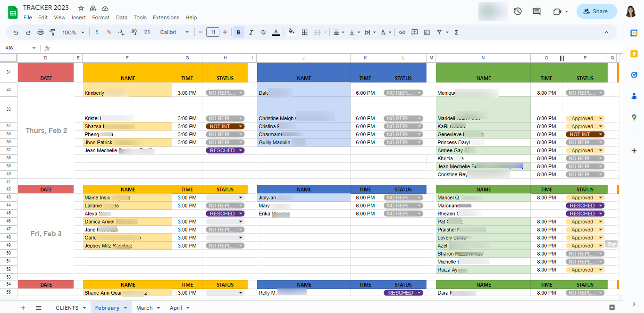Open text rotation dropdown
Image resolution: width=644 pixels, height=313 pixels.
pyautogui.click(x=385, y=33)
